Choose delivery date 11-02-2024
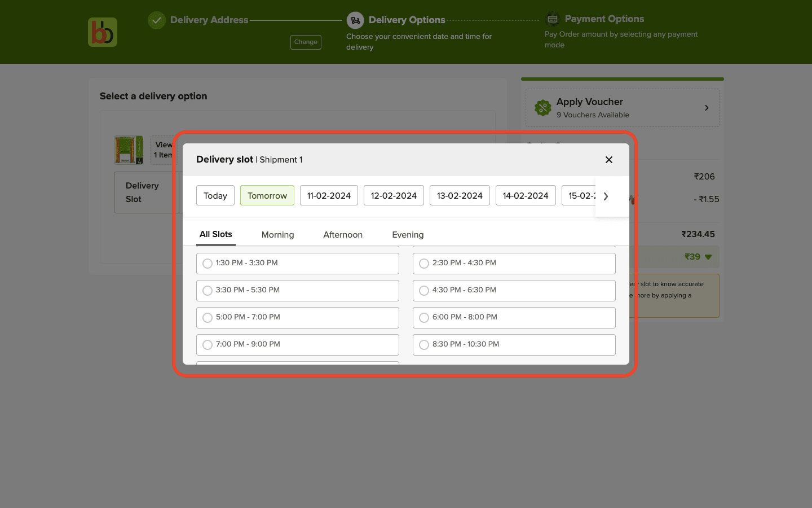 pyautogui.click(x=329, y=195)
